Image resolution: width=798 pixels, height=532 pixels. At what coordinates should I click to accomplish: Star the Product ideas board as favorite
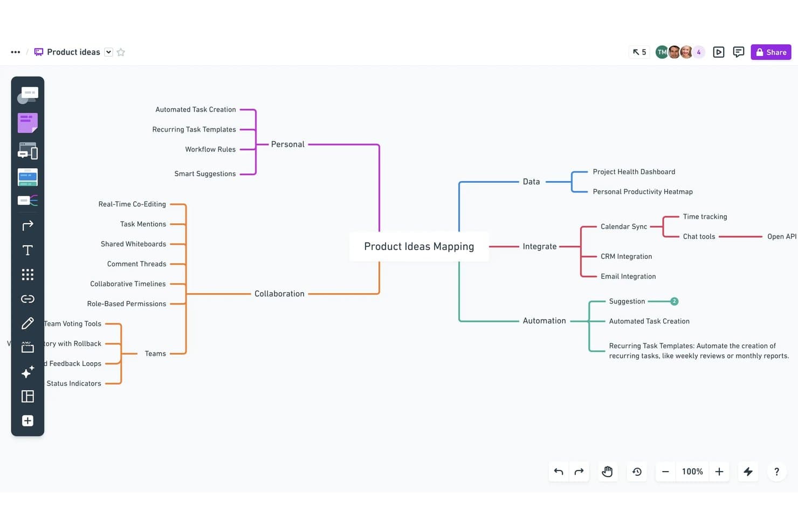[121, 52]
